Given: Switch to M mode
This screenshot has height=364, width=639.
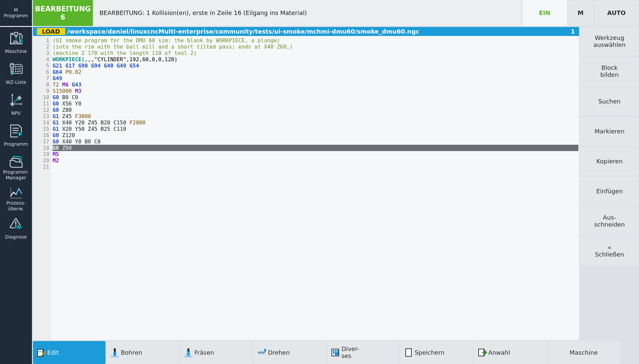Looking at the screenshot, I should (x=580, y=13).
